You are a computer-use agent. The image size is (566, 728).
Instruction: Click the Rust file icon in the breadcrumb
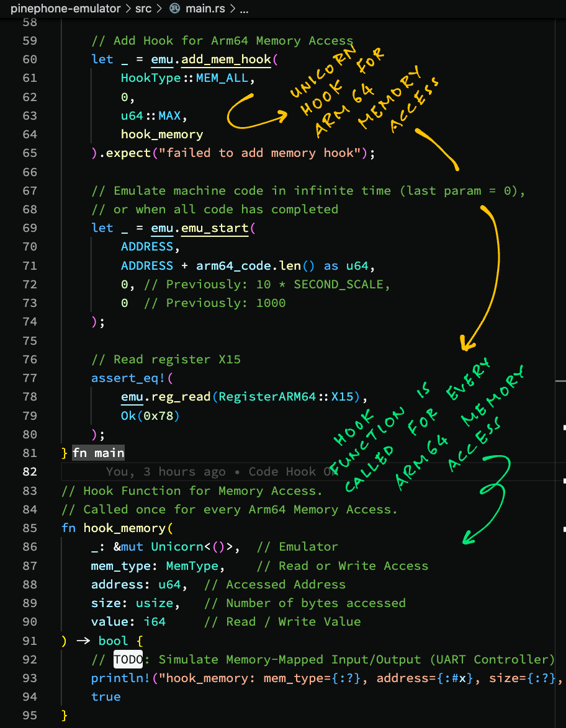[175, 9]
